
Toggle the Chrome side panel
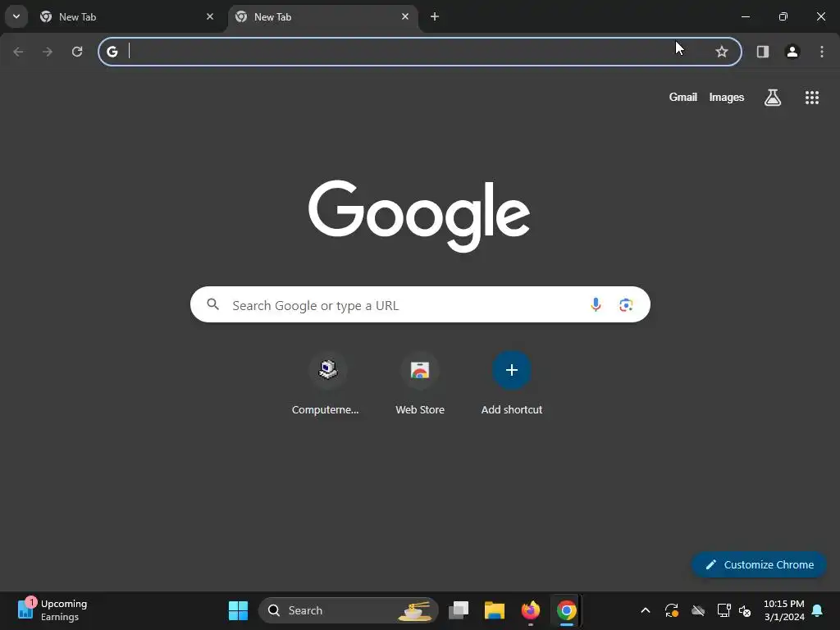[x=763, y=52]
